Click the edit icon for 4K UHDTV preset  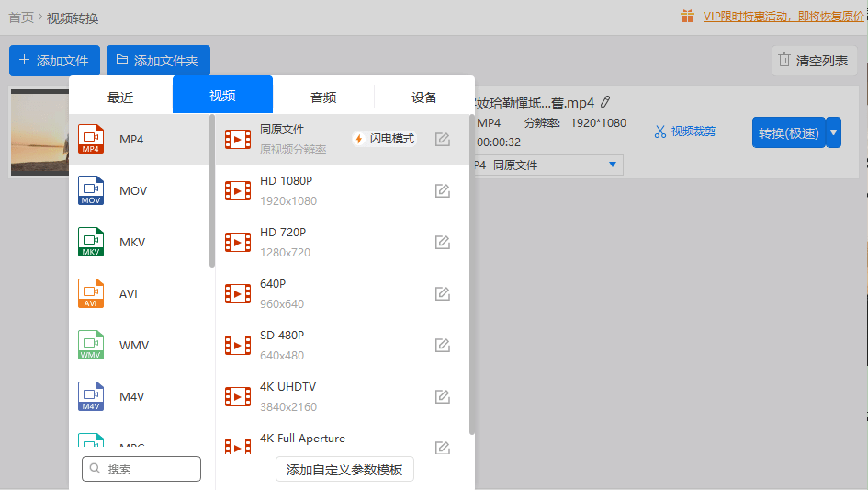click(x=442, y=397)
